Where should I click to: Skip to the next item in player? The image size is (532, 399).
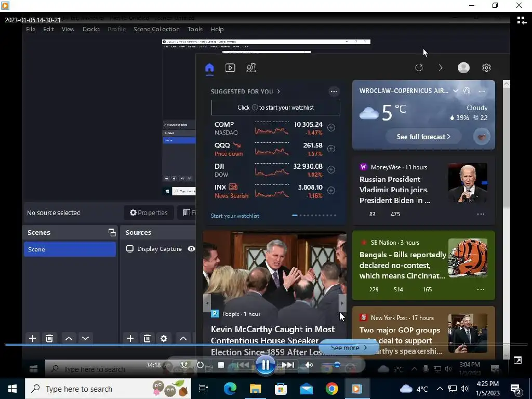point(288,365)
